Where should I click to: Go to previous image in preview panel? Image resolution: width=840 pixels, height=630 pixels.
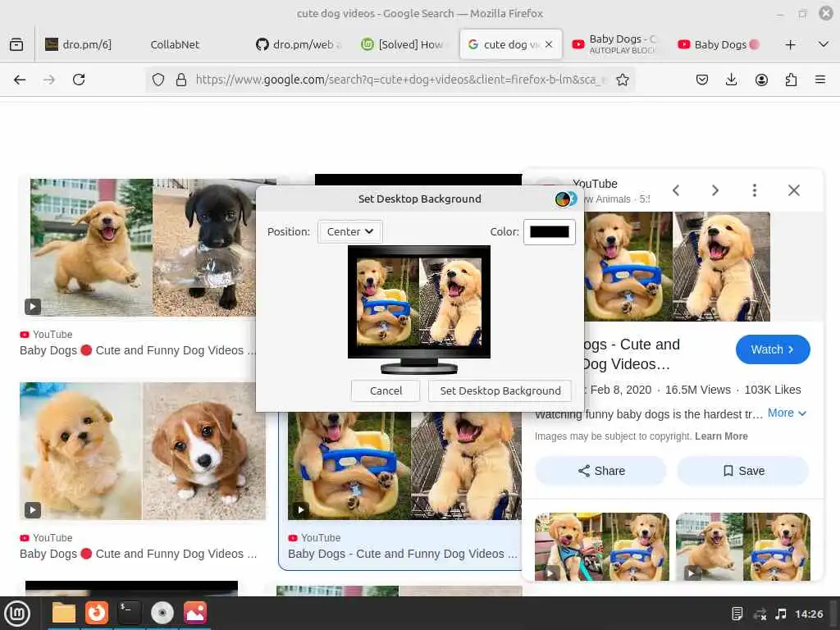676,190
